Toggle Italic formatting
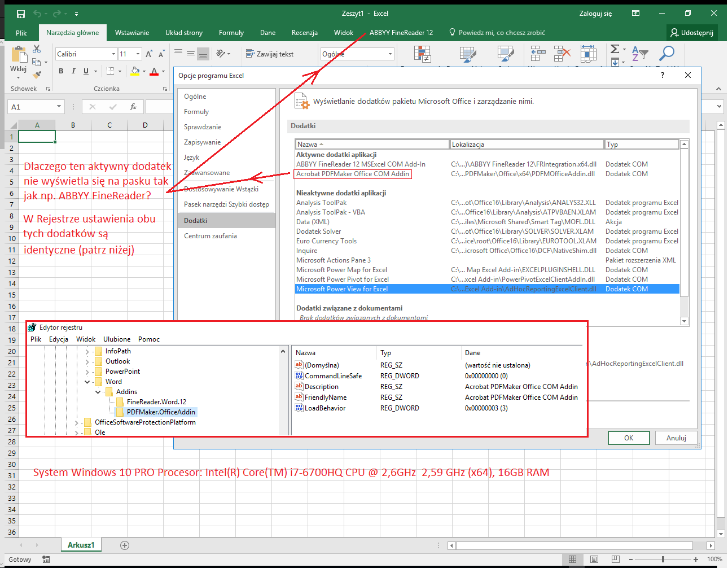728x568 pixels. (73, 71)
